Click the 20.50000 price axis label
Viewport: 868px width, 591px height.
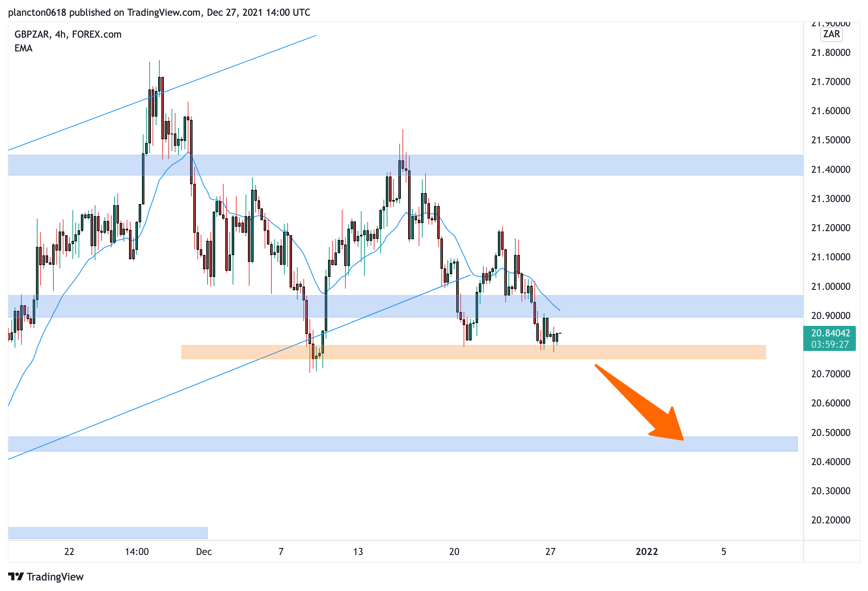831,433
